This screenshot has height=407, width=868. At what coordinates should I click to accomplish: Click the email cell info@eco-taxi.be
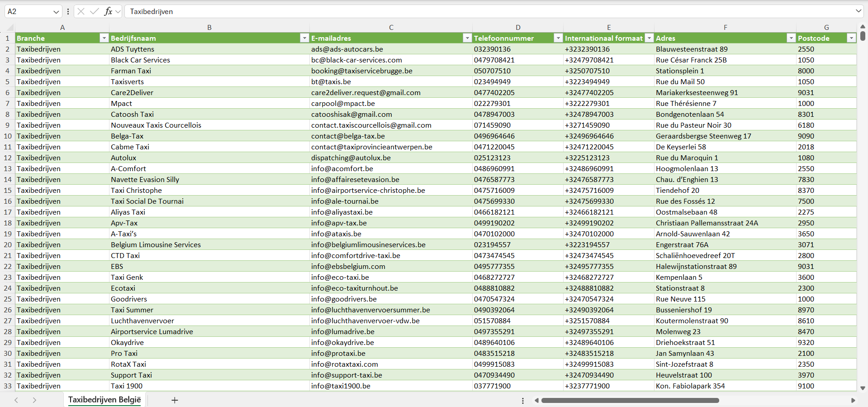coord(340,277)
